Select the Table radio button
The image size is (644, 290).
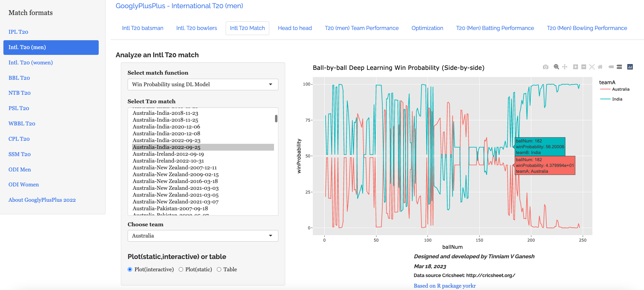pyautogui.click(x=219, y=270)
